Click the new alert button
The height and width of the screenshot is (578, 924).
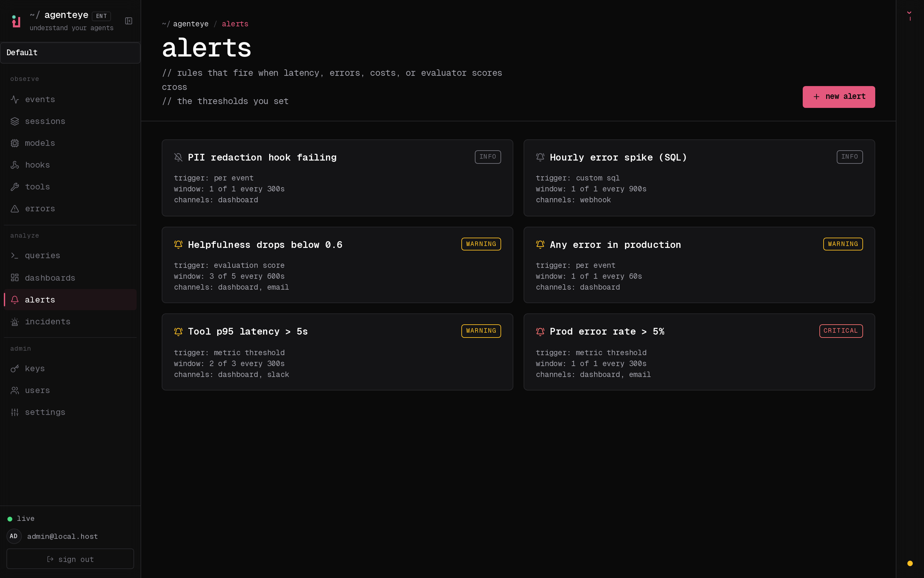coord(838,97)
